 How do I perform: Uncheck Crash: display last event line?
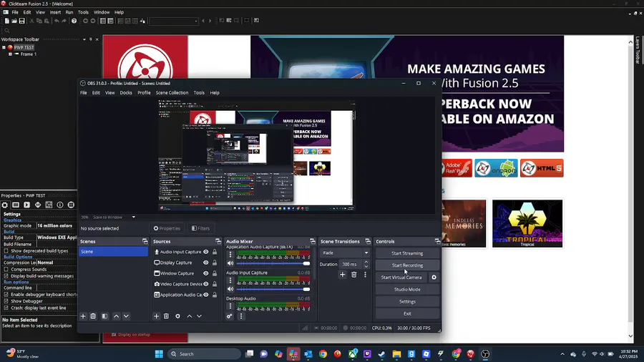[6, 308]
